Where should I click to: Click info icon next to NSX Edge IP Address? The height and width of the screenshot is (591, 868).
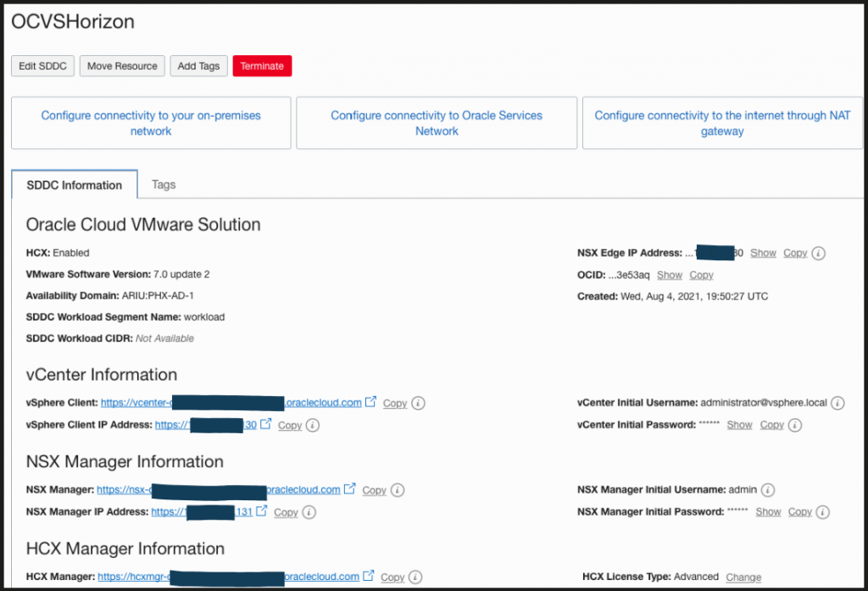tap(818, 254)
